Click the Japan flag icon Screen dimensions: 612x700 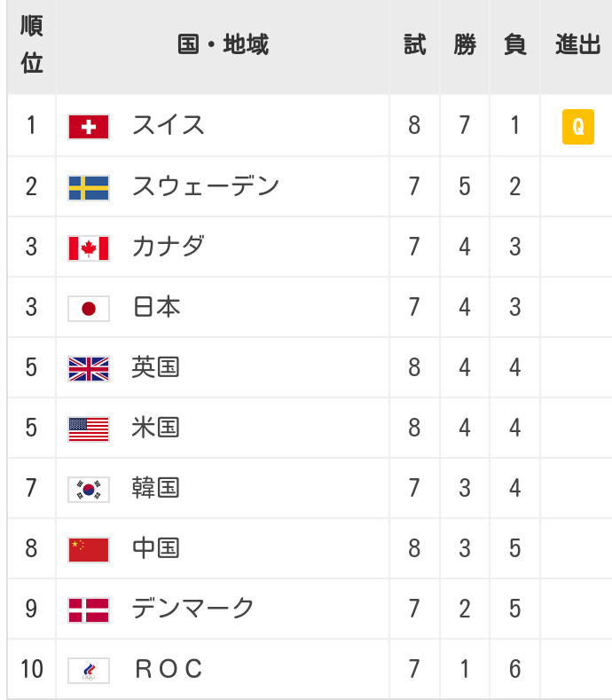(x=89, y=309)
